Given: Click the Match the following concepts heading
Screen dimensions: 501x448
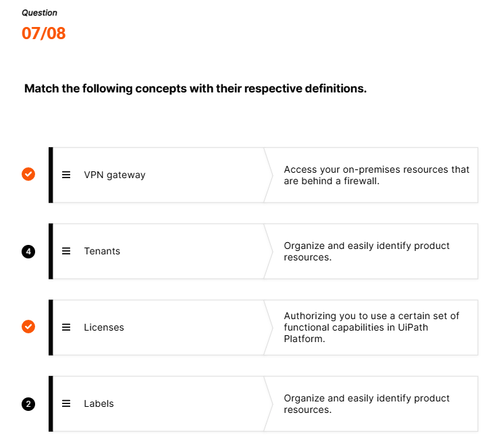Looking at the screenshot, I should 195,88.
